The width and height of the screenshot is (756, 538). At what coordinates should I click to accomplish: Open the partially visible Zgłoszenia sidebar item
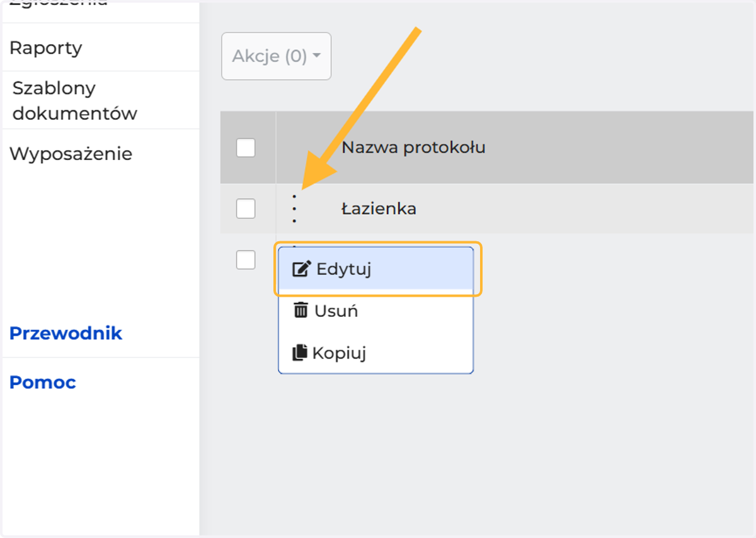[x=59, y=4]
